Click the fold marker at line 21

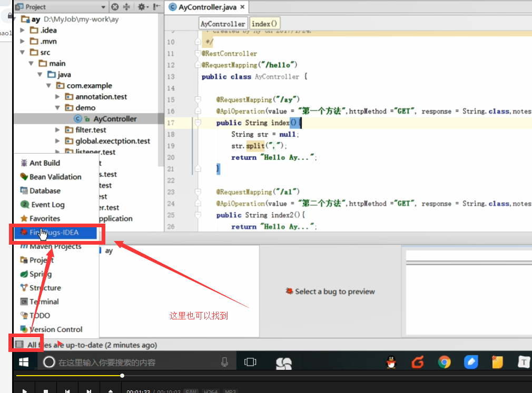(198, 169)
